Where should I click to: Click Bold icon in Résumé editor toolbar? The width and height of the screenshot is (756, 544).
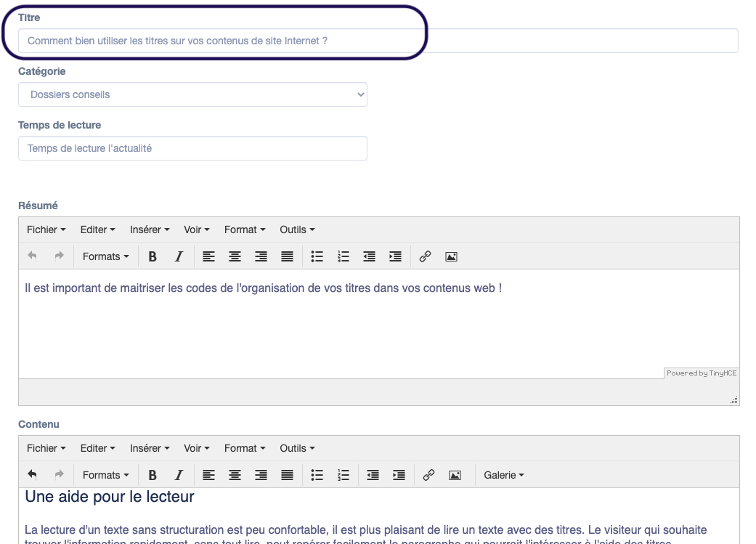click(x=153, y=256)
